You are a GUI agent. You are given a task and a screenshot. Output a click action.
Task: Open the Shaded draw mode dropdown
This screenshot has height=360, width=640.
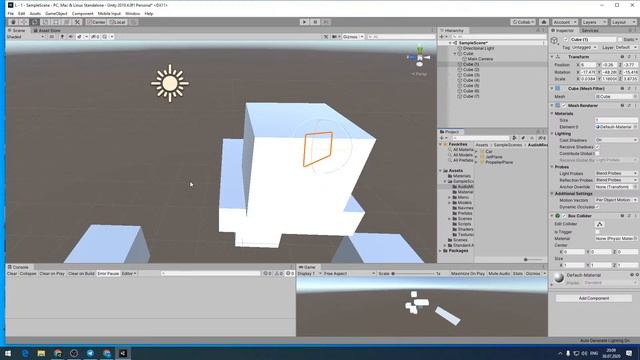coord(25,37)
